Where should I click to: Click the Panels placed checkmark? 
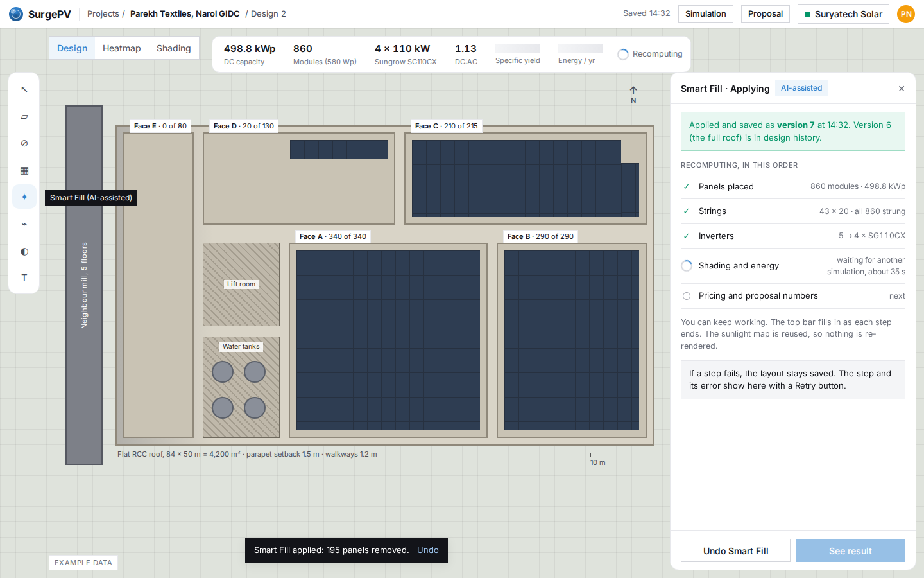[x=687, y=187]
